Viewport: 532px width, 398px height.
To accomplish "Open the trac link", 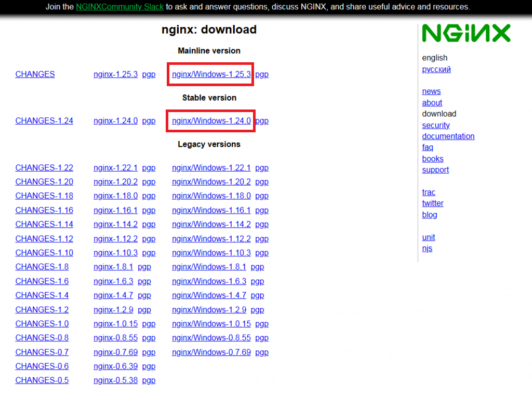I will pos(429,192).
